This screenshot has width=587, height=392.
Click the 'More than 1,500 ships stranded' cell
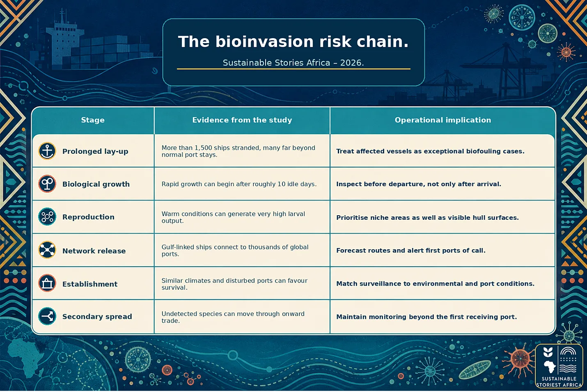pos(242,151)
